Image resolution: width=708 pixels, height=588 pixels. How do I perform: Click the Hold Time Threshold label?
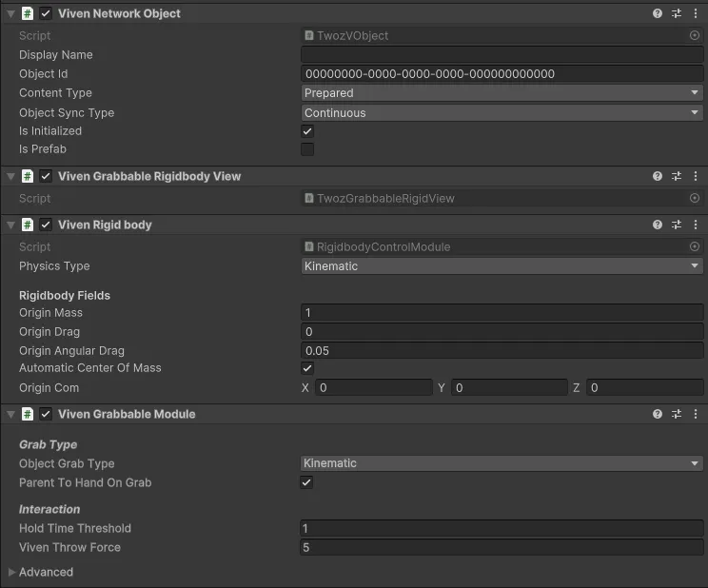click(x=75, y=528)
